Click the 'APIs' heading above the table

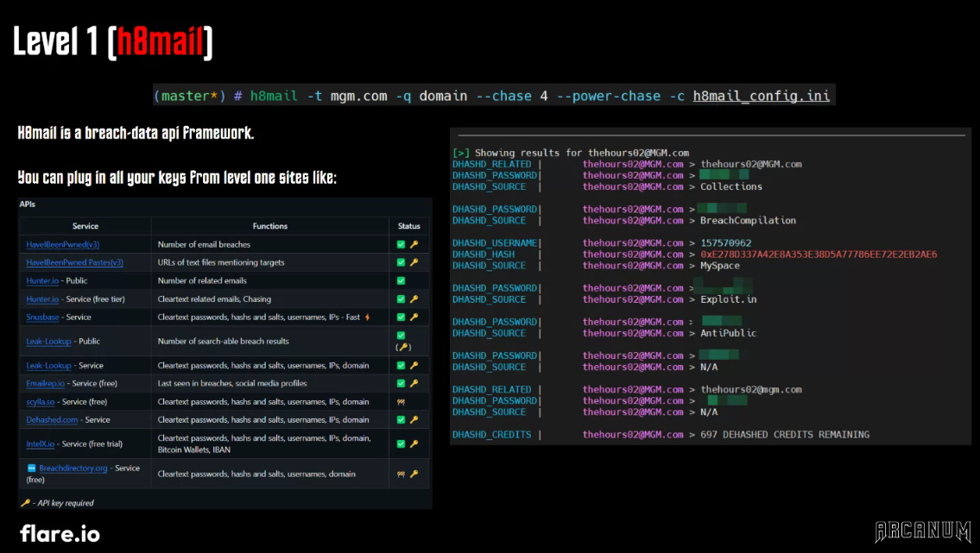tap(27, 204)
